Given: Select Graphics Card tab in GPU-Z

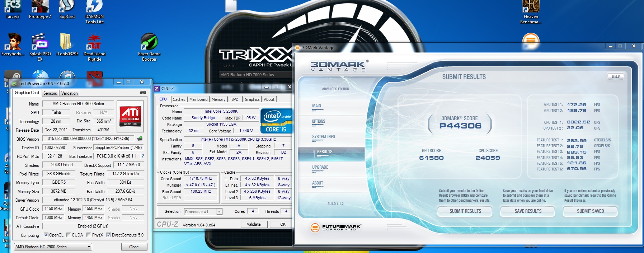Looking at the screenshot, I should click(27, 93).
